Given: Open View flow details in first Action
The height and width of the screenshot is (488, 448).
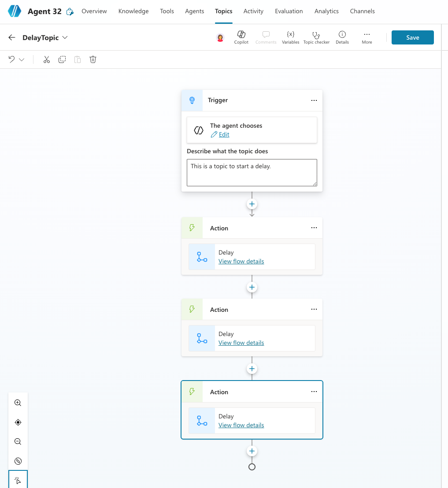Looking at the screenshot, I should pyautogui.click(x=241, y=261).
